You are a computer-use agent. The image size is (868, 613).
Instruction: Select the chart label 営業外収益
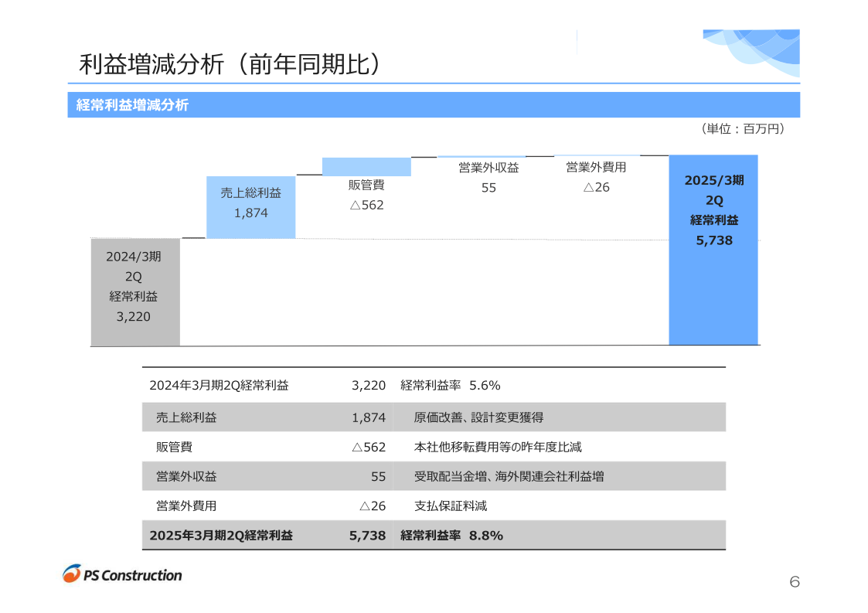488,168
